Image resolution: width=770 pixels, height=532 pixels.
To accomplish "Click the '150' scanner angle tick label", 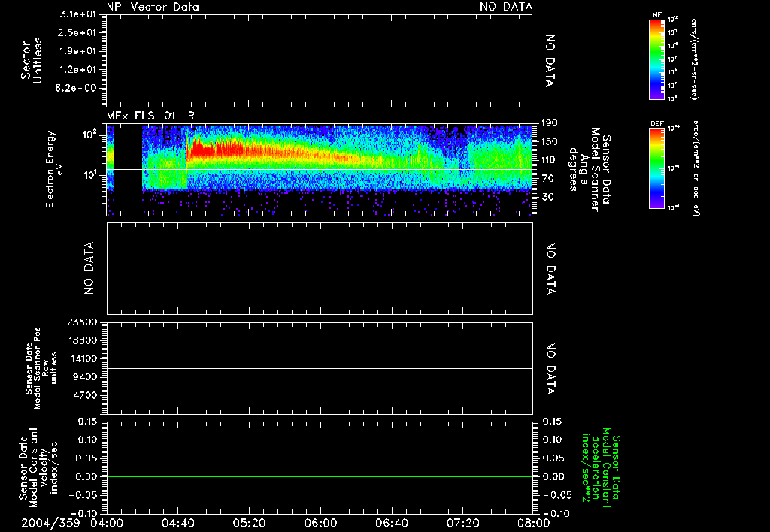I will point(549,142).
